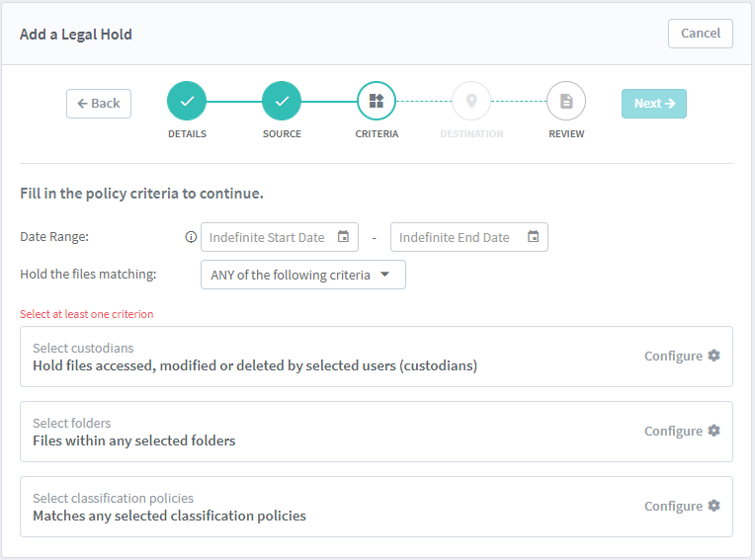This screenshot has width=755, height=560.
Task: Go back with the Back button
Action: (99, 104)
